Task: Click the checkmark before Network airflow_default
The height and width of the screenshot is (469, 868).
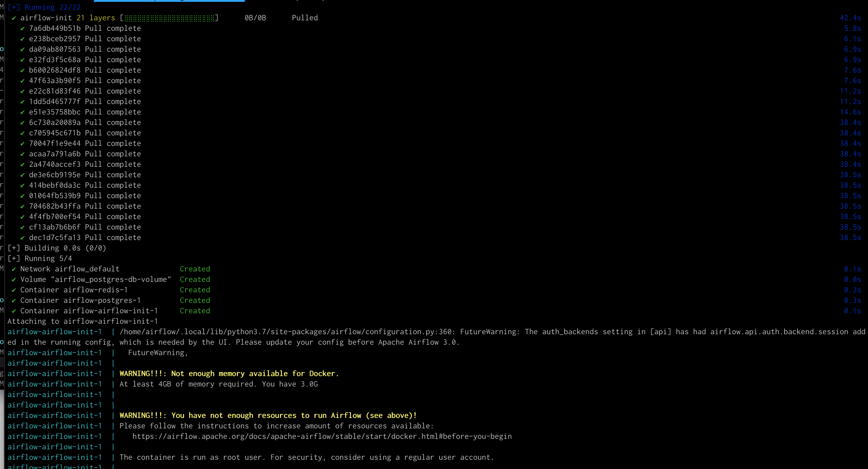Action: (x=14, y=269)
